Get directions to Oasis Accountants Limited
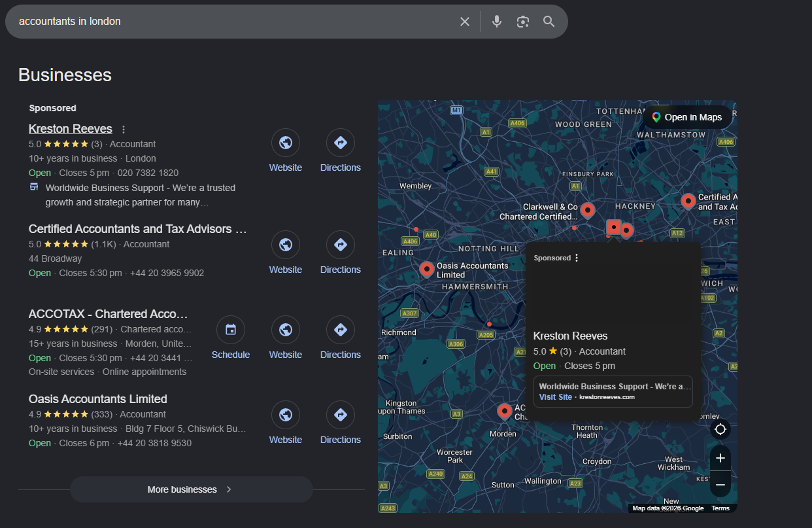 (x=341, y=415)
